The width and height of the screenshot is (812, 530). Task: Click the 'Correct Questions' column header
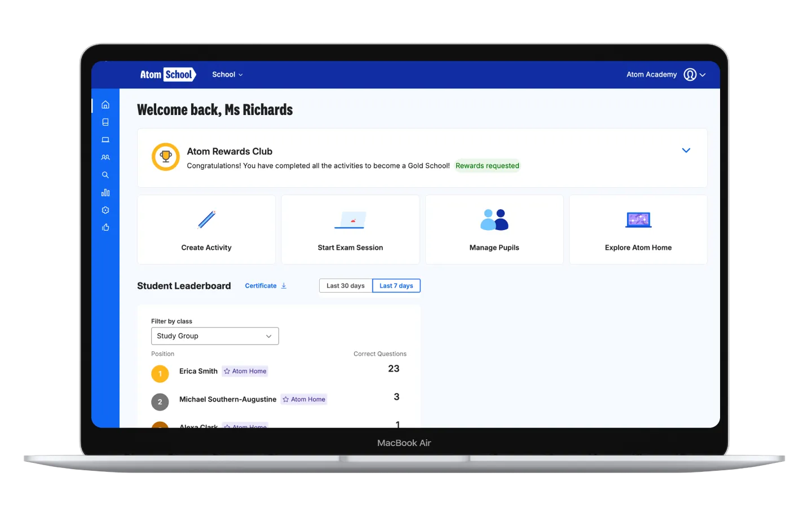[380, 354]
